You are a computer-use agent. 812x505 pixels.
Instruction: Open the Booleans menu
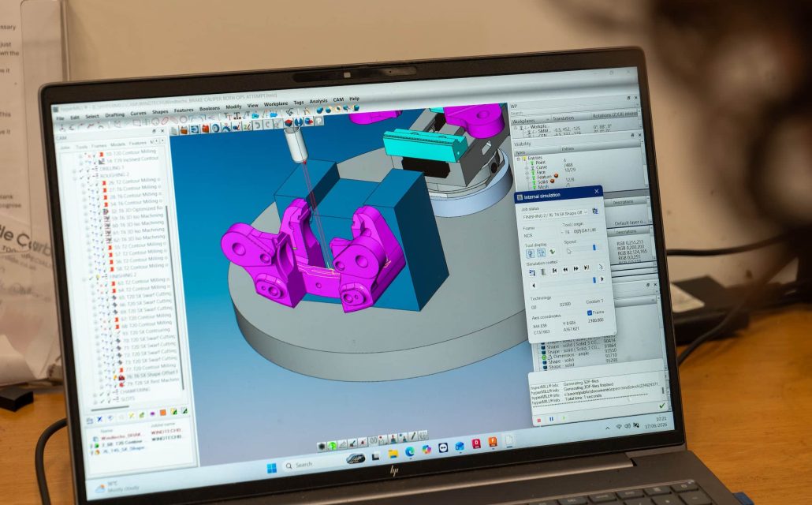point(210,108)
